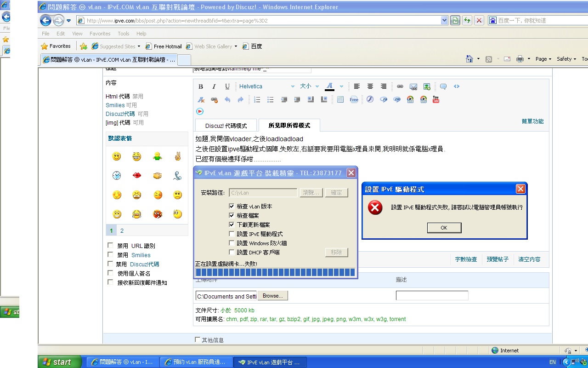Open the Favorites menu in the menu bar
The image size is (588, 368).
[100, 34]
